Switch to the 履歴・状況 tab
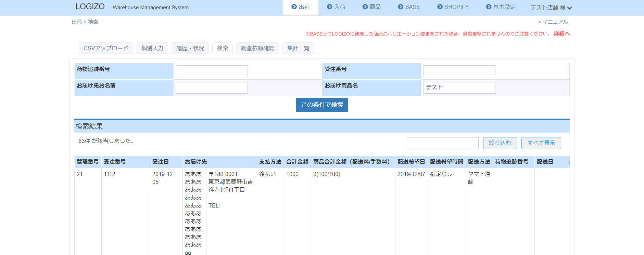Viewport: 644px width, 255px height. click(190, 48)
